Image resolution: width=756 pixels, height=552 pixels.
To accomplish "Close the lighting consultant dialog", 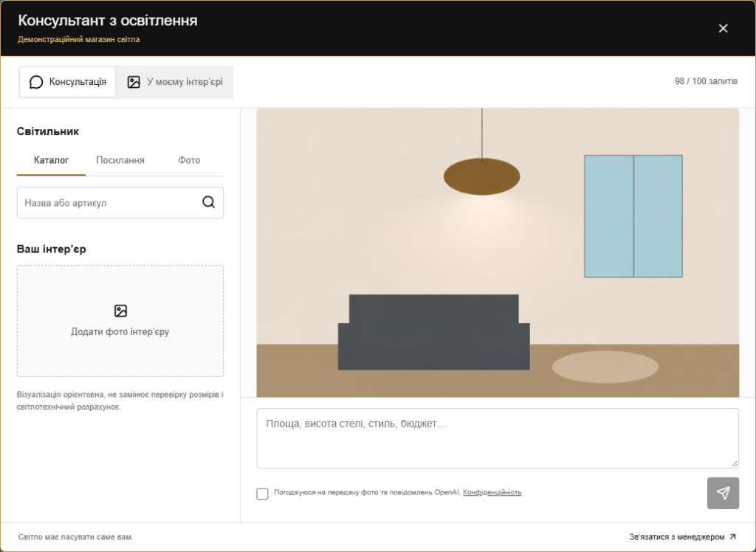I will pyautogui.click(x=723, y=29).
